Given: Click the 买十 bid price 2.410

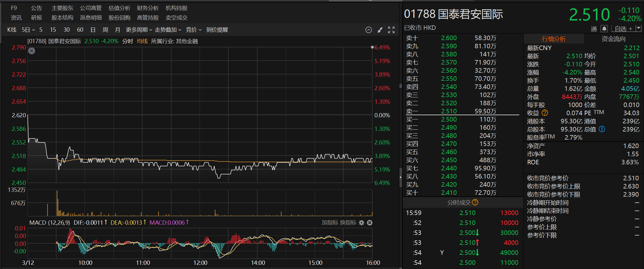Looking at the screenshot, I should (449, 193).
